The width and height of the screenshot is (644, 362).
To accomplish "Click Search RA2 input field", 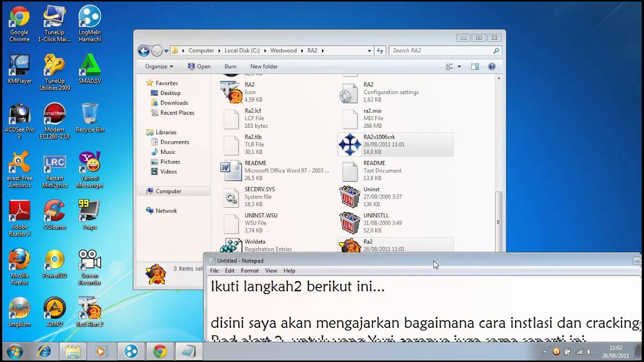I will (x=445, y=50).
